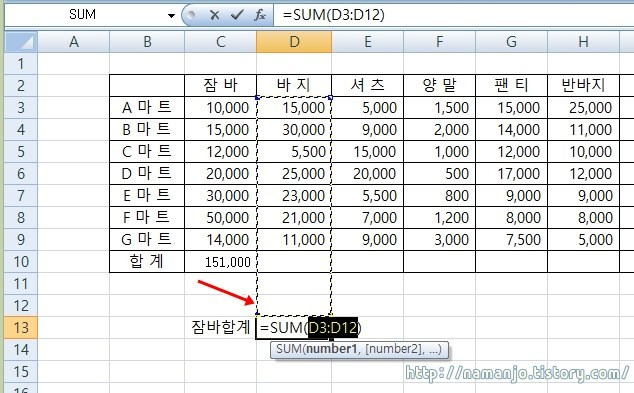The height and width of the screenshot is (393, 634).
Task: Select the column G header
Action: (511, 42)
